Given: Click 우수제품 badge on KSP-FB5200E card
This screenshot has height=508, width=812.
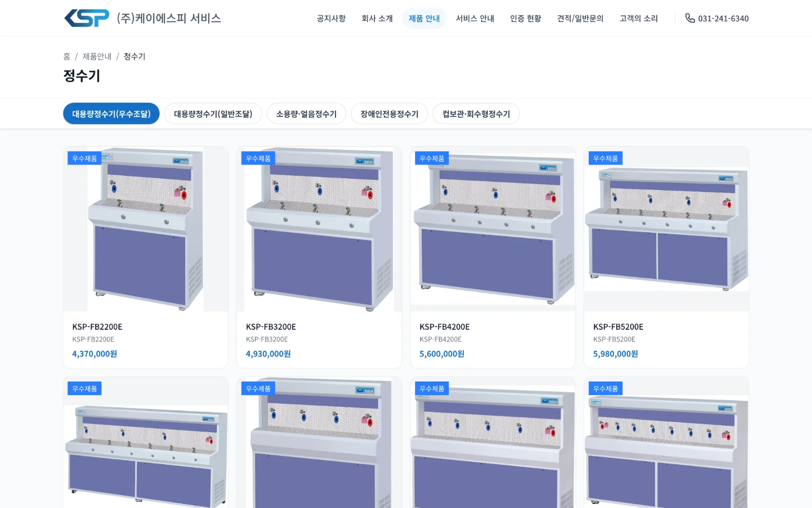Looking at the screenshot, I should pos(605,158).
